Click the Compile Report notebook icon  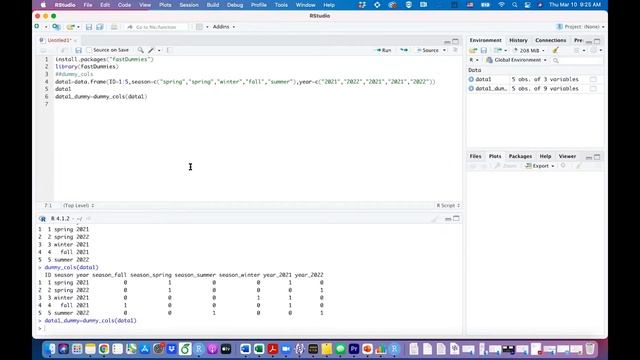(x=169, y=50)
